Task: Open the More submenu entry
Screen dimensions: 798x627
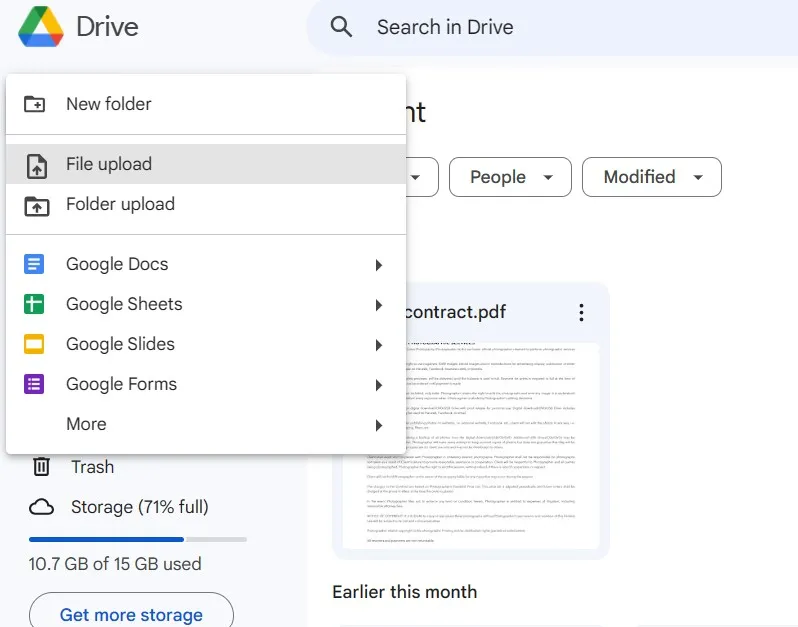Action: click(x=206, y=424)
